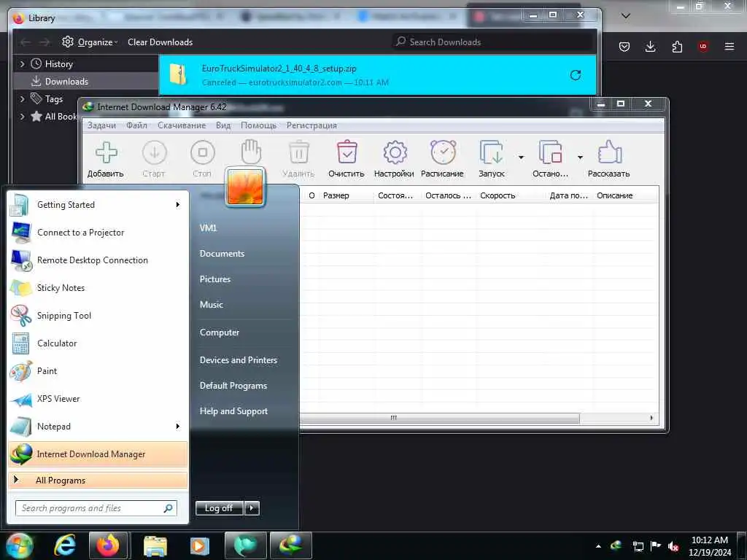Select the EuroTruckSimulator2 setup zip file icon
This screenshot has width=747, height=560.
[x=179, y=75]
